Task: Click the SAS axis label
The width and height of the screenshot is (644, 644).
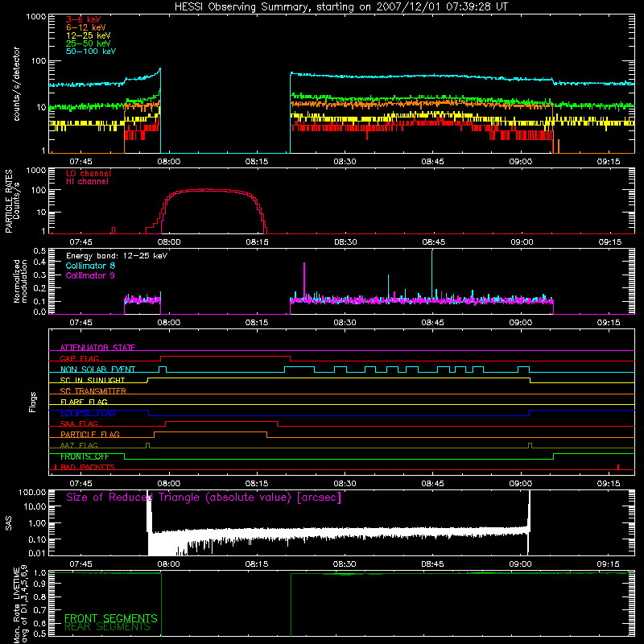Action: click(9, 523)
